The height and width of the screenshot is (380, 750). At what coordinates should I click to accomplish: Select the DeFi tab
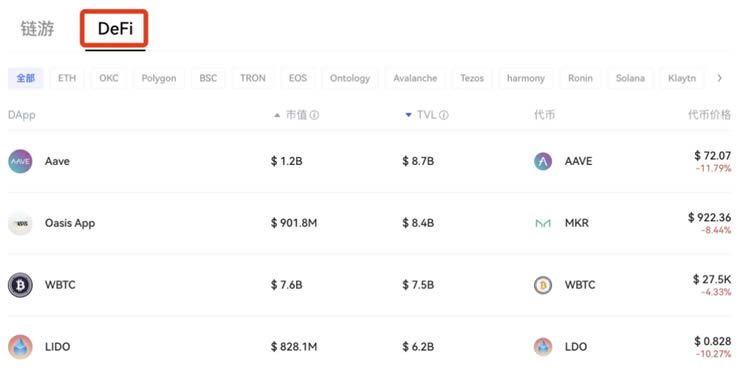click(x=115, y=29)
